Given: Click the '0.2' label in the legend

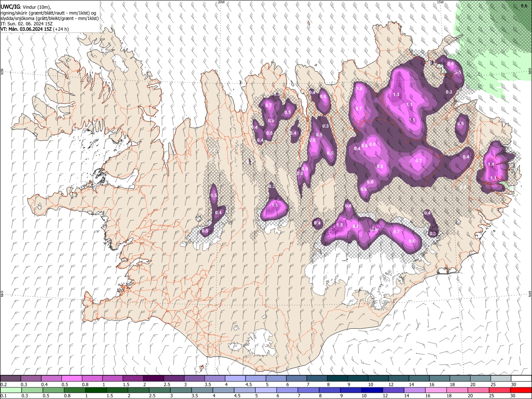Looking at the screenshot, I should point(4,384).
